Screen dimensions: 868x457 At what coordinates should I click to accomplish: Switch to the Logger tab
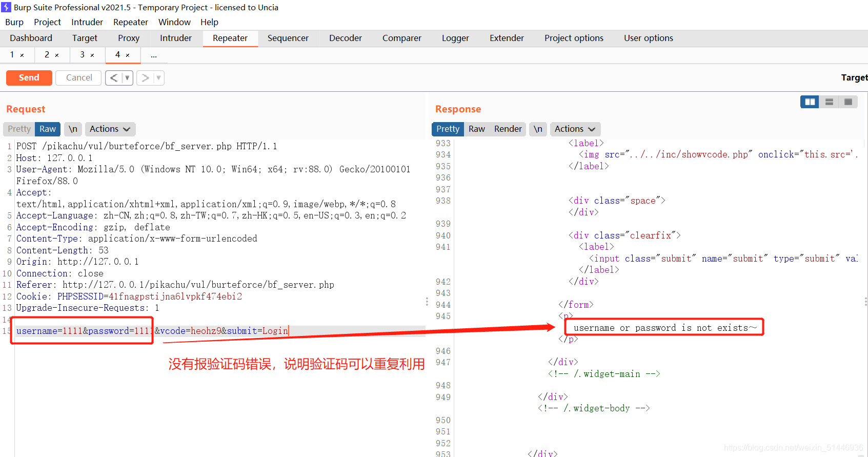click(x=455, y=38)
